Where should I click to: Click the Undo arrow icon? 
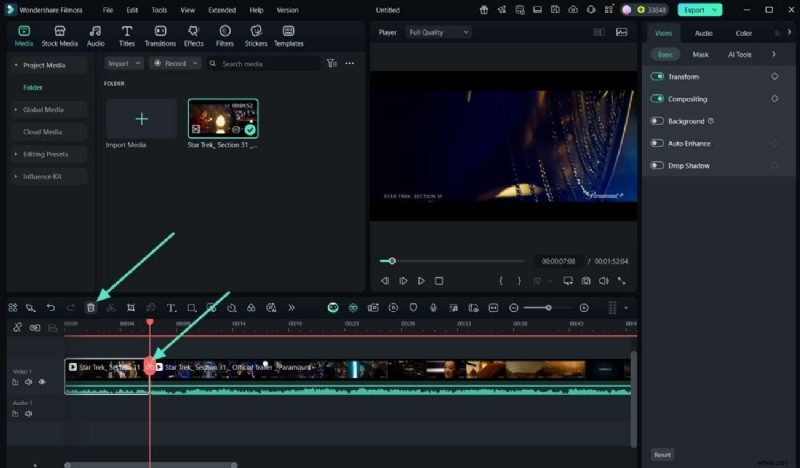(51, 308)
